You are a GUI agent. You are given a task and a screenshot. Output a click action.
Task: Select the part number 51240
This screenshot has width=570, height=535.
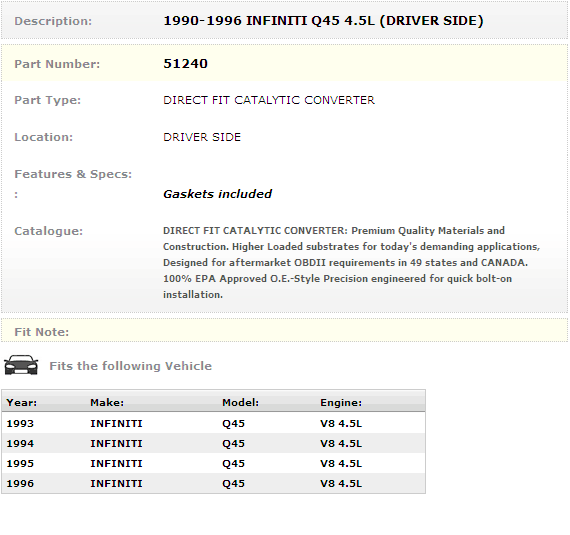pos(185,64)
